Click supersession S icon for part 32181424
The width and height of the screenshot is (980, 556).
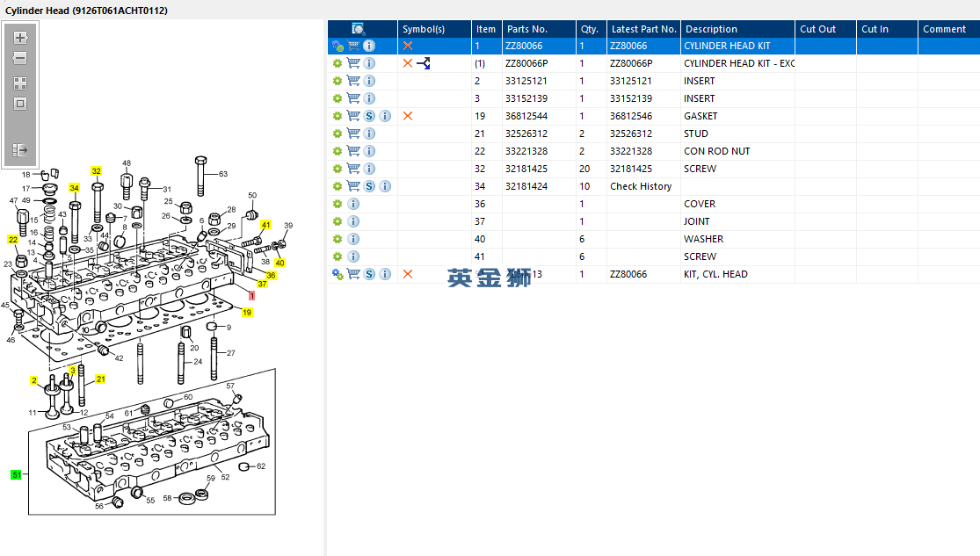coord(369,186)
